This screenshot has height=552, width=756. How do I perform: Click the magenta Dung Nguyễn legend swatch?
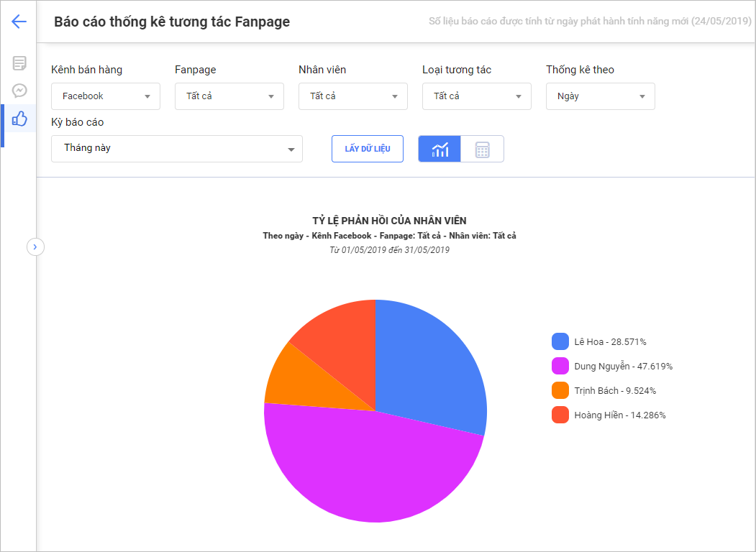tap(560, 367)
